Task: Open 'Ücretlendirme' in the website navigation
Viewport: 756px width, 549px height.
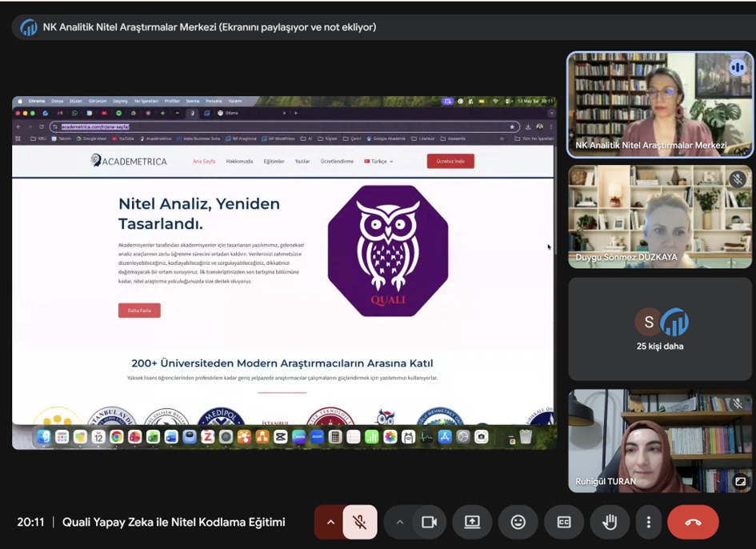Action: point(337,161)
